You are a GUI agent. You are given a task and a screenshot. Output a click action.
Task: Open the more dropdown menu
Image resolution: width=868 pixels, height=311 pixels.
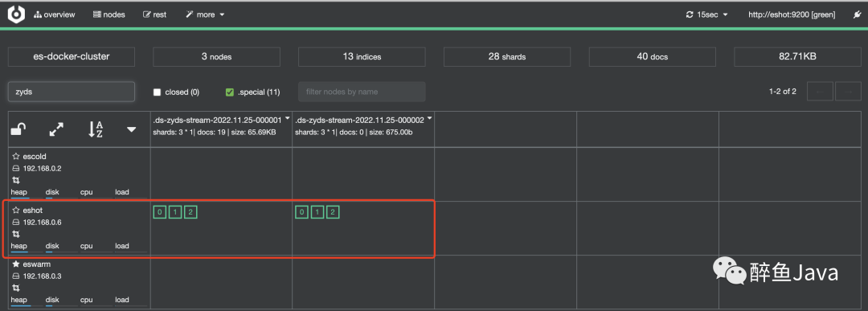[206, 15]
